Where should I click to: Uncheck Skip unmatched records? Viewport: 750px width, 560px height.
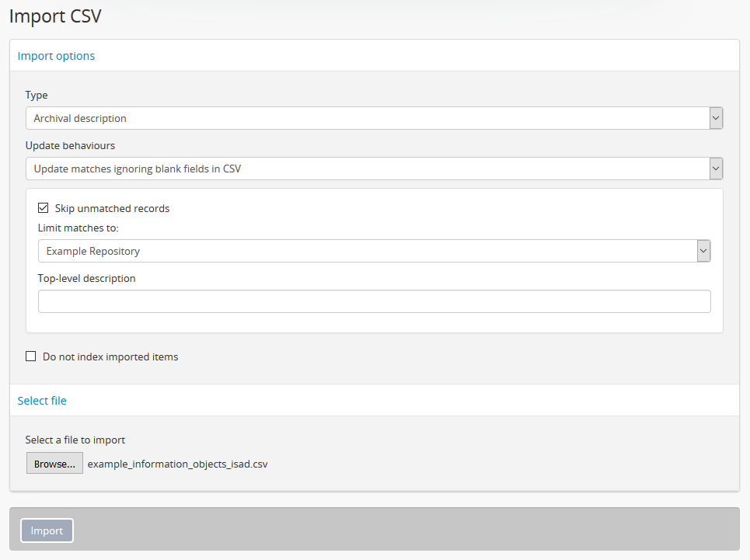click(44, 208)
